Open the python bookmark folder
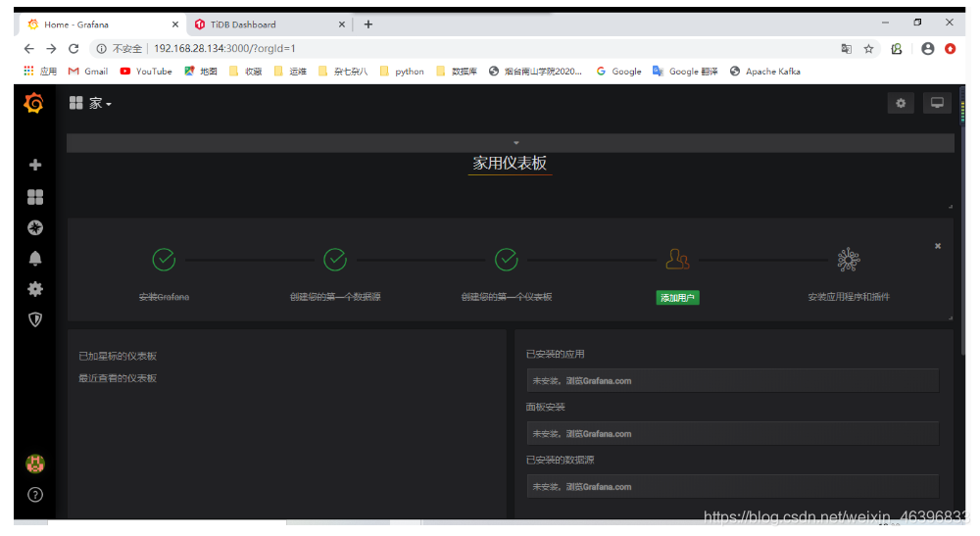 pyautogui.click(x=402, y=72)
